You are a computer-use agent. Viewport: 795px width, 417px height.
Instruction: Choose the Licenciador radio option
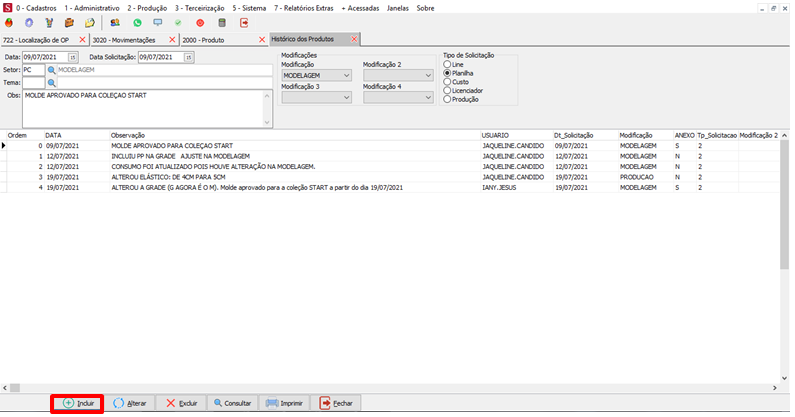pyautogui.click(x=447, y=91)
